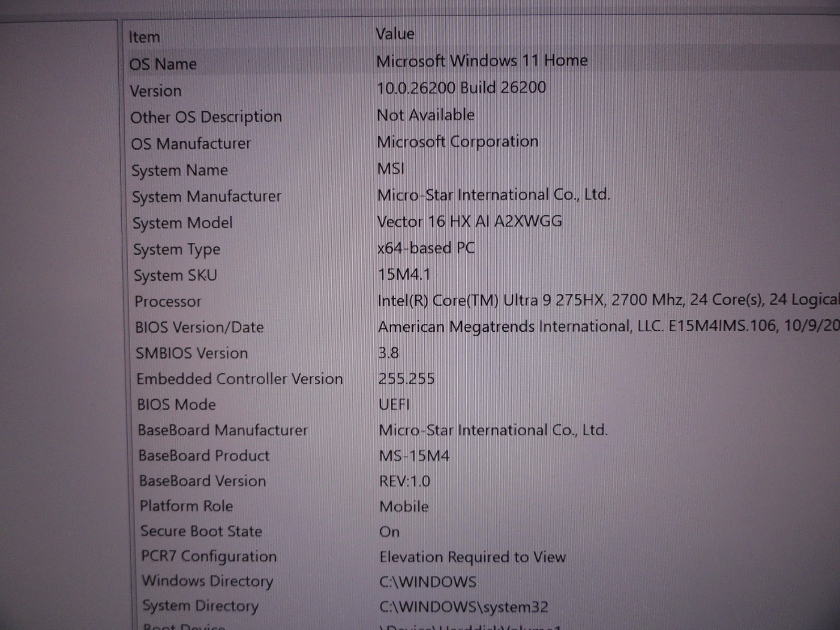Select the Not Available value
Image resolution: width=840 pixels, height=630 pixels.
pos(426,115)
